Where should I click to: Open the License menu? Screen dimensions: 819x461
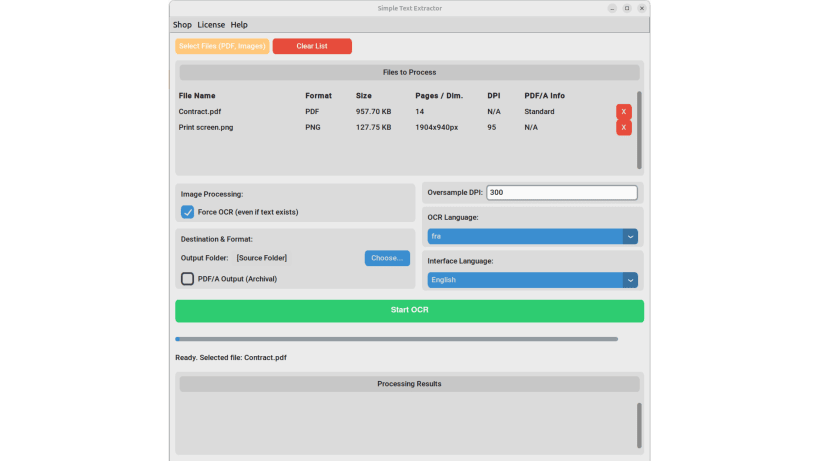pos(211,25)
